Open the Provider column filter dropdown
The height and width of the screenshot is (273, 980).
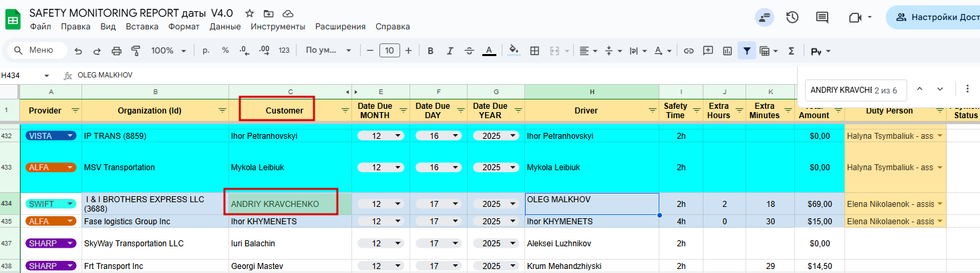(x=75, y=110)
